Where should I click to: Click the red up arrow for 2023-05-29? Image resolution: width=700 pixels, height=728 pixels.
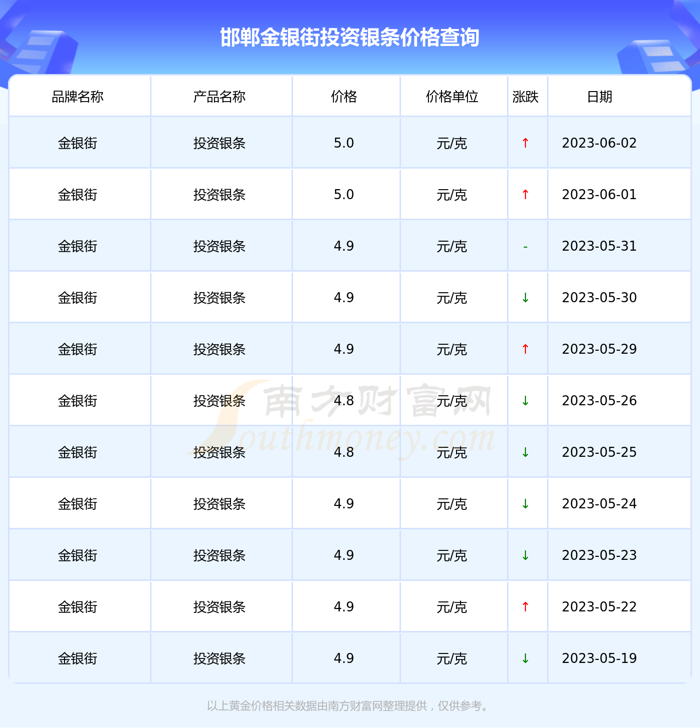tap(525, 349)
